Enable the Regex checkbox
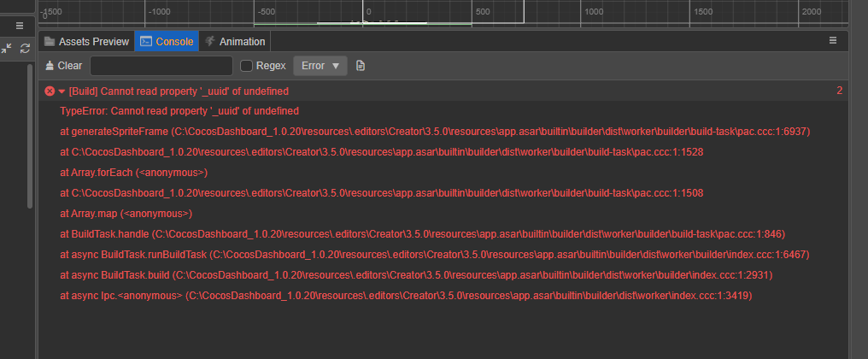Viewport: 868px width, 359px height. tap(246, 66)
